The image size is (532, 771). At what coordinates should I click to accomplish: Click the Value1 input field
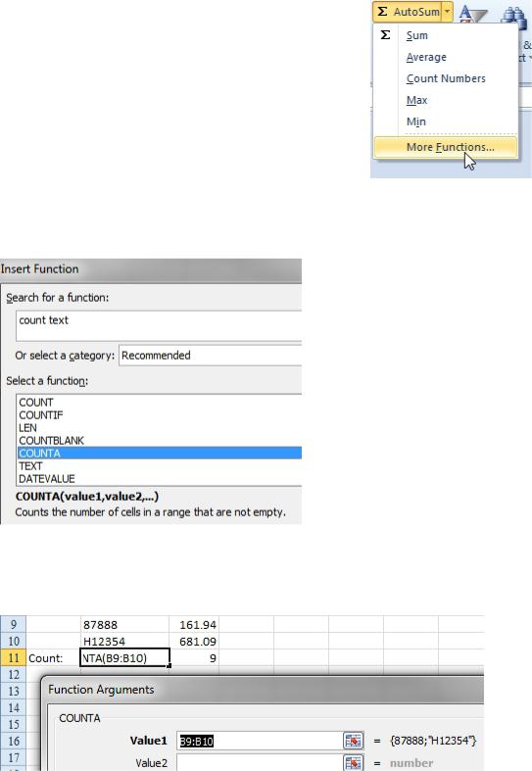click(259, 741)
